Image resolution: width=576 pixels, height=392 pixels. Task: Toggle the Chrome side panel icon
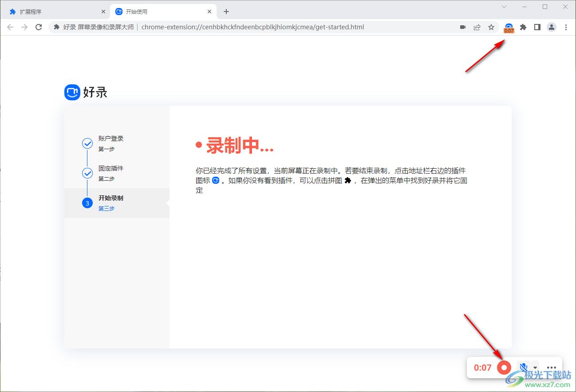point(537,27)
